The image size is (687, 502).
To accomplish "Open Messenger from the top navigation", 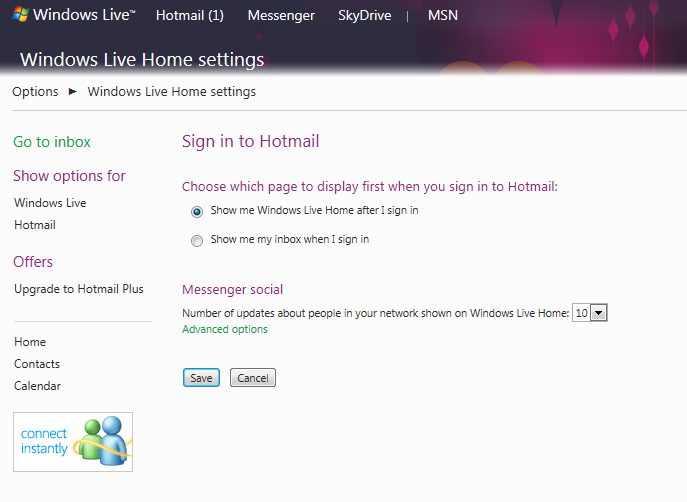I will coord(281,15).
